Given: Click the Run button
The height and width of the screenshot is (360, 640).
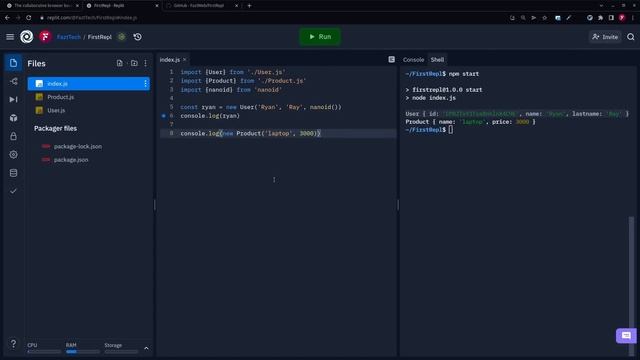Looking at the screenshot, I should (x=320, y=37).
